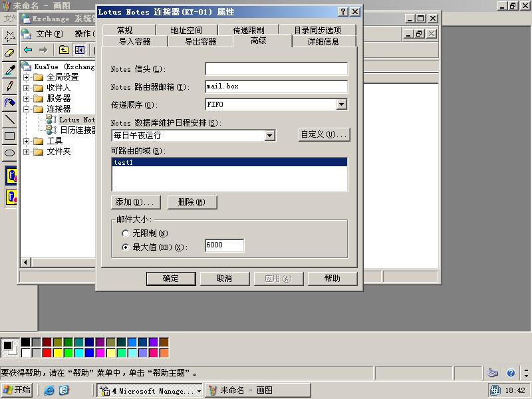Viewport: 532px width, 399px height.
Task: Click the 确定 button
Action: click(x=171, y=279)
